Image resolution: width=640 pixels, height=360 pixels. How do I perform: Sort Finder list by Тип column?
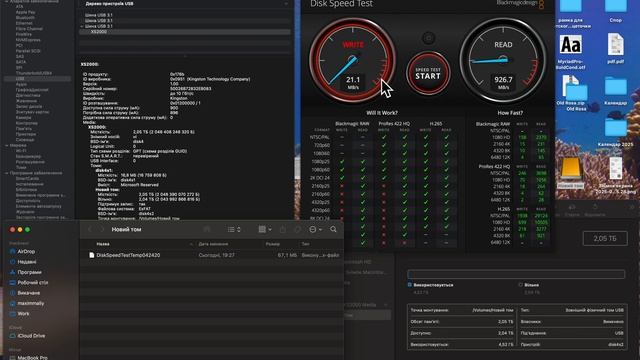tap(305, 244)
